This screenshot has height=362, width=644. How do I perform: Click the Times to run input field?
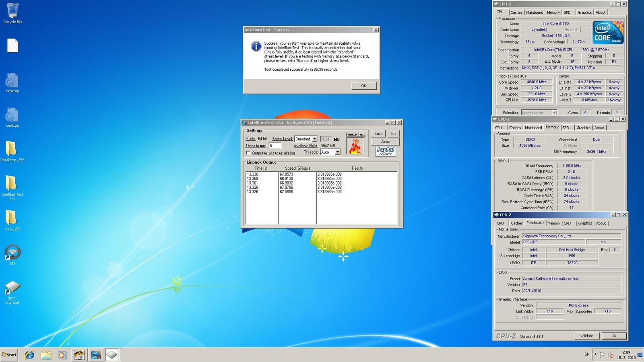(275, 146)
